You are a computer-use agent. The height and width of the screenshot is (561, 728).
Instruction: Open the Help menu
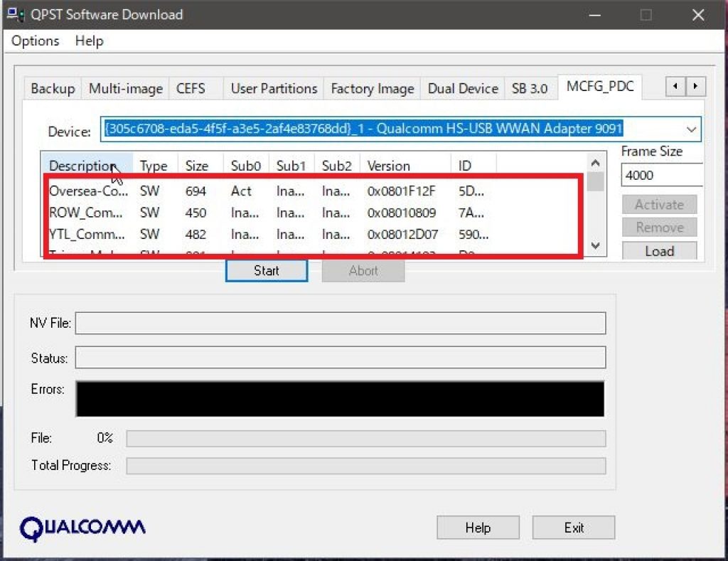(x=89, y=41)
